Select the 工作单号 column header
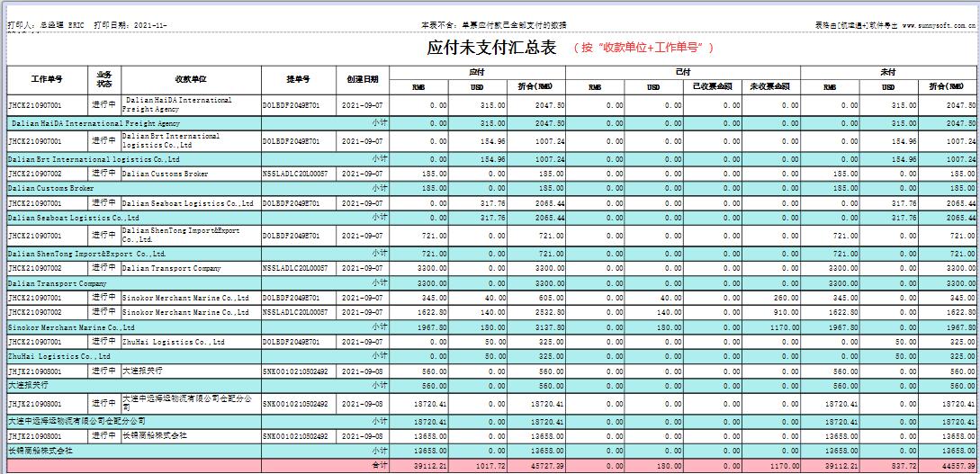 47,79
